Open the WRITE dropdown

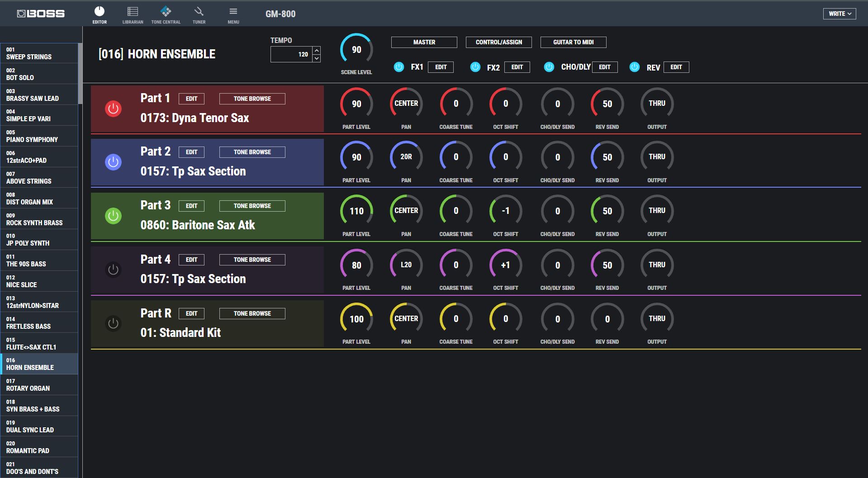(839, 14)
